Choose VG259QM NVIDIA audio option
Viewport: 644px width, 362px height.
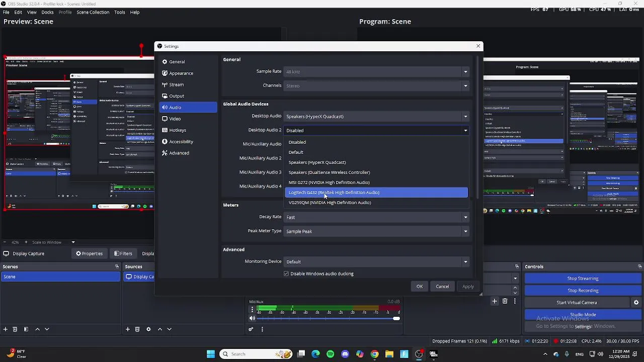(x=376, y=203)
